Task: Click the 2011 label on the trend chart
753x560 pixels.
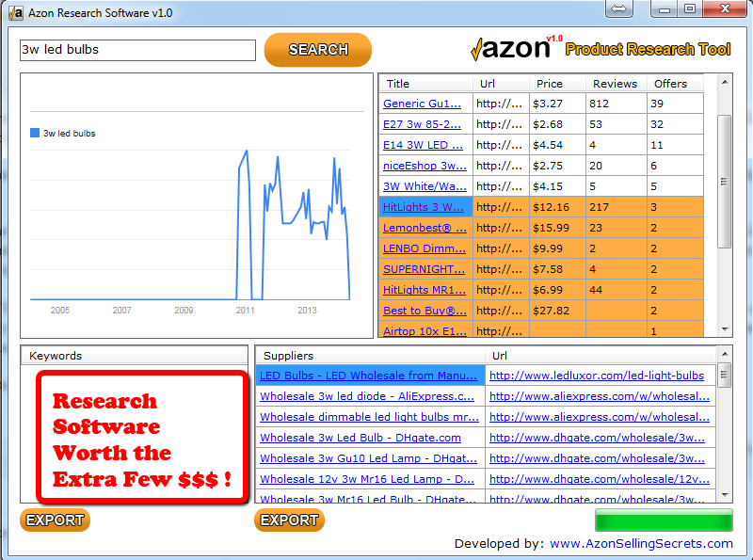Action: 245,311
